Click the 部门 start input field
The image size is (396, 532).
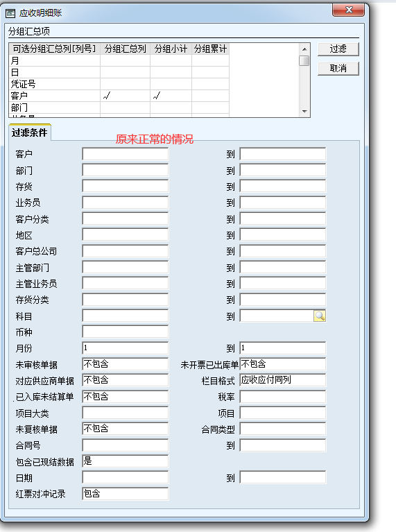(126, 170)
